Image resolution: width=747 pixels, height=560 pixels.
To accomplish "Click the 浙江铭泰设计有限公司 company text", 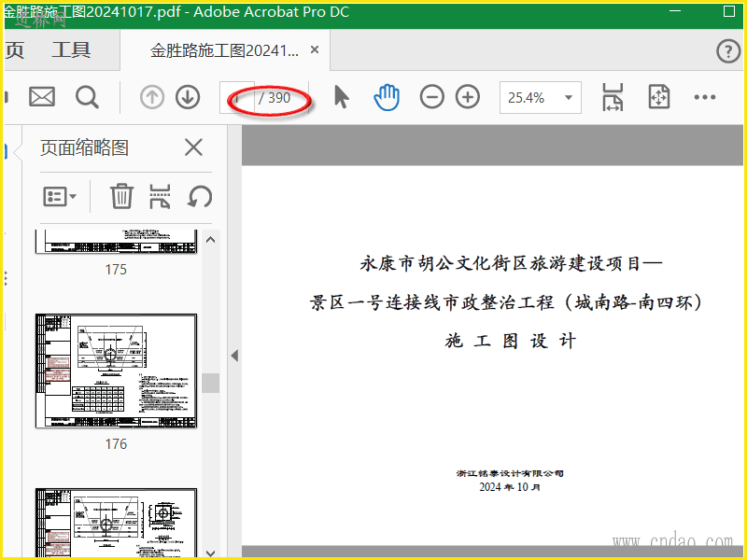I will (x=510, y=473).
